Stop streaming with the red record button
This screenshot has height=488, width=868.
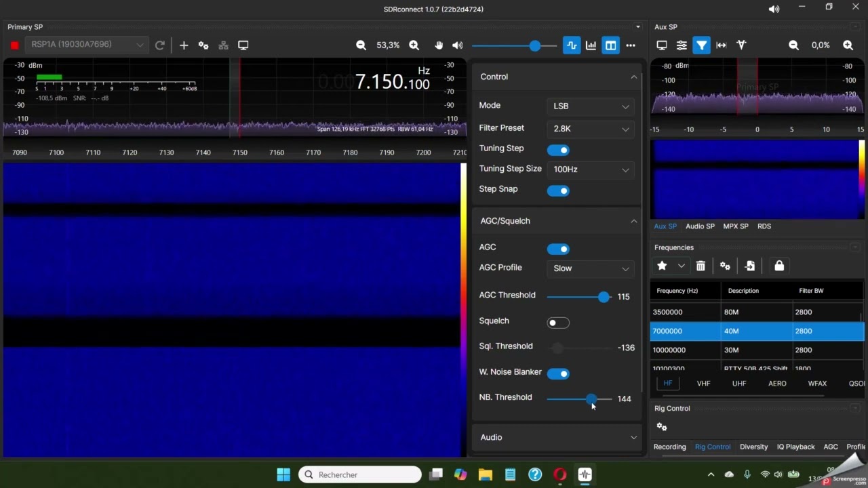(14, 45)
